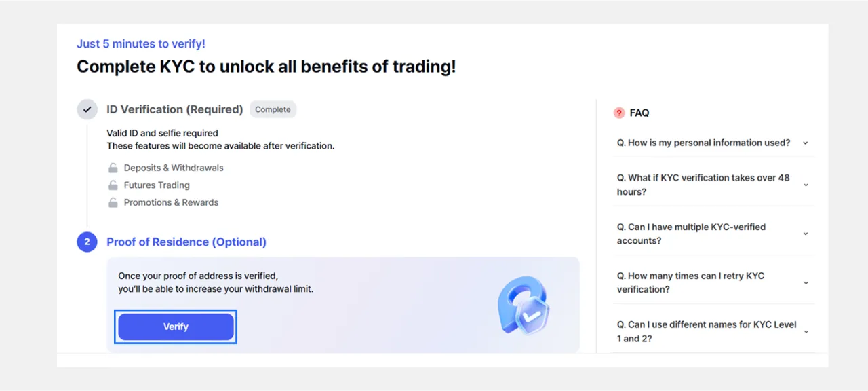Select the ID Verification (Required) heading
The width and height of the screenshot is (868, 391).
coord(175,109)
